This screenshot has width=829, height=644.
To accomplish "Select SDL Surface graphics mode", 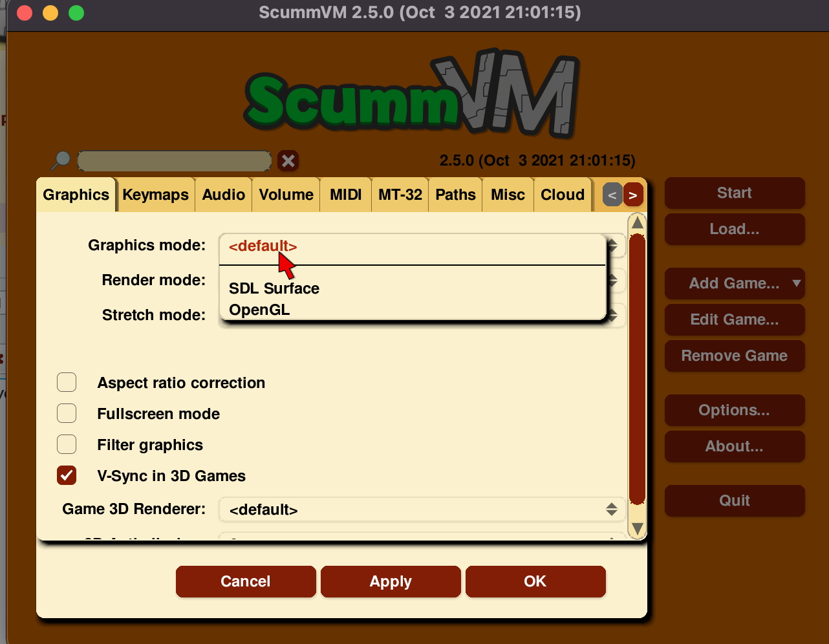I will pos(274,288).
